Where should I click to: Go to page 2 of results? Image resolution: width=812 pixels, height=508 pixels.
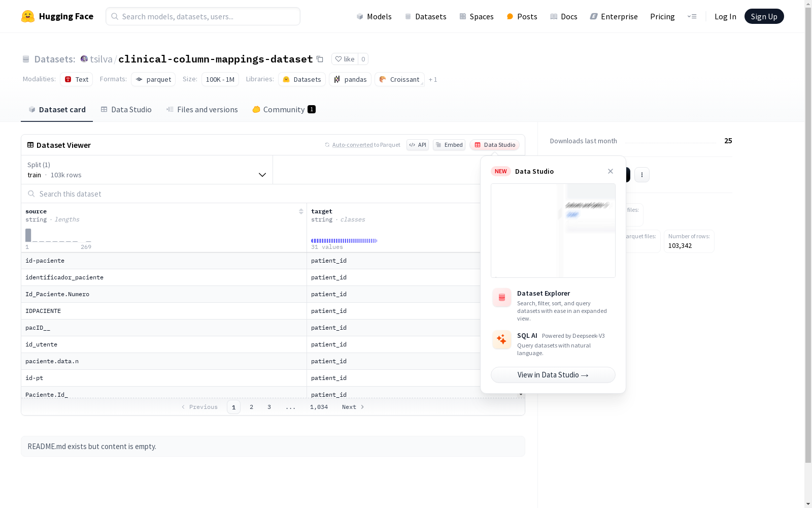pyautogui.click(x=251, y=407)
